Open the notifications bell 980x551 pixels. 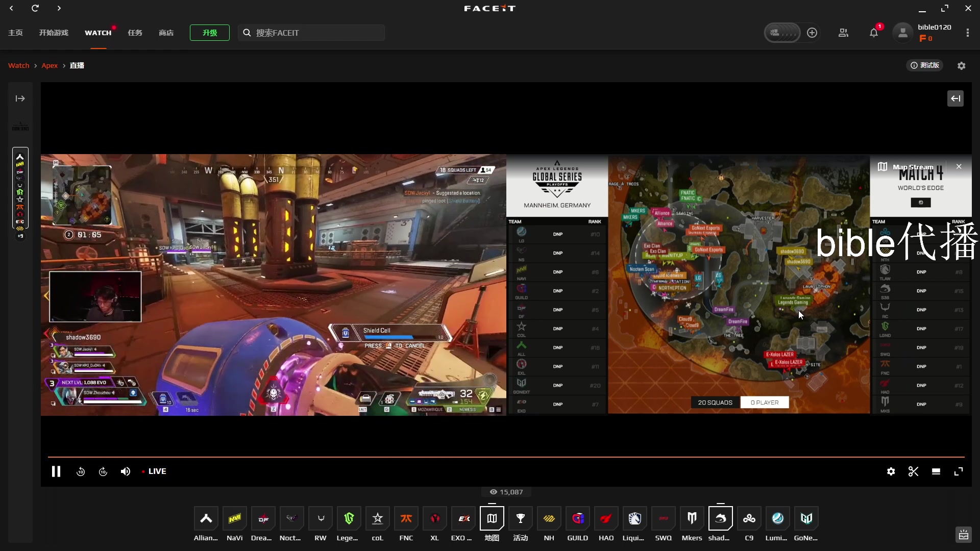coord(874,33)
